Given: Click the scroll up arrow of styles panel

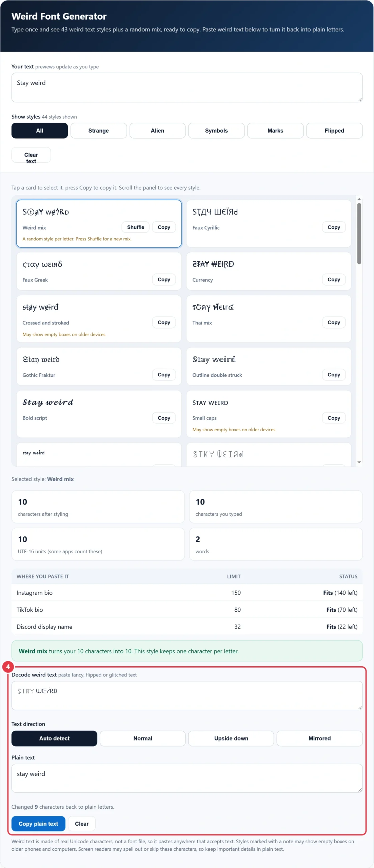Looking at the screenshot, I should click(359, 199).
